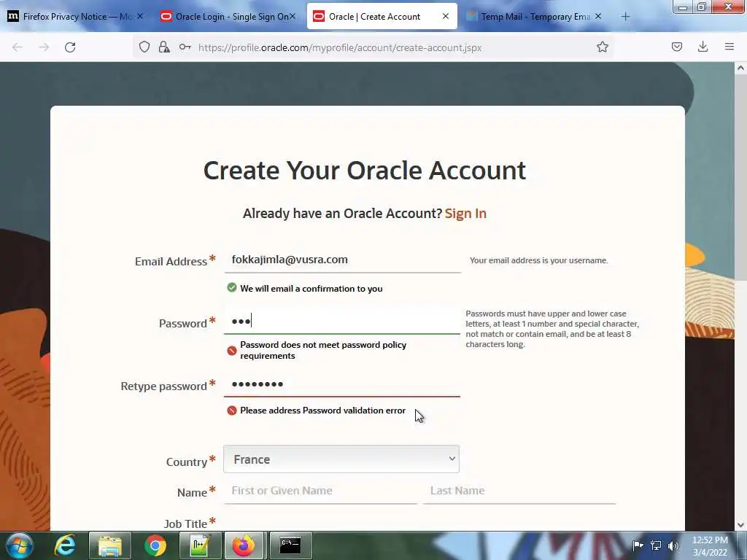Switch to the Temp Mail tab
This screenshot has width=747, height=560.
tap(529, 17)
